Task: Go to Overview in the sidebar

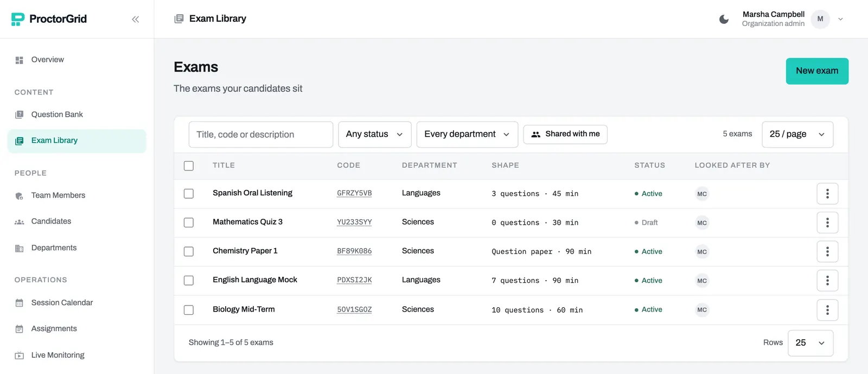Action: [x=77, y=60]
